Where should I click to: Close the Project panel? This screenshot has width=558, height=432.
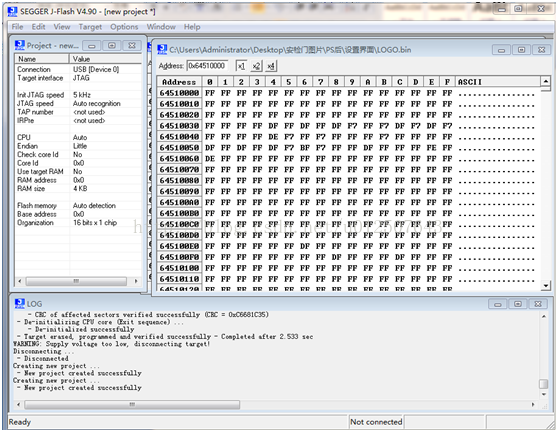coord(132,46)
